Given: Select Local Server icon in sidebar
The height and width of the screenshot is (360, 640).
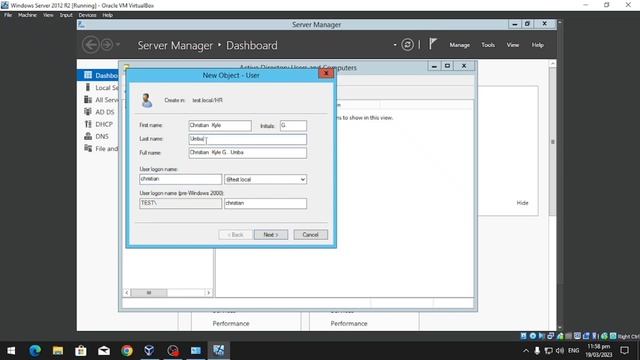Looking at the screenshot, I should coord(88,87).
